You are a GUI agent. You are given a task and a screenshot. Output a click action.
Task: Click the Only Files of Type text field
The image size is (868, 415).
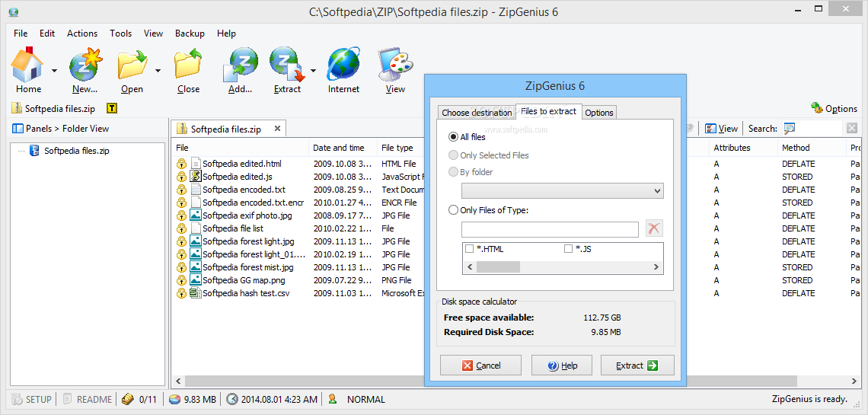click(550, 229)
